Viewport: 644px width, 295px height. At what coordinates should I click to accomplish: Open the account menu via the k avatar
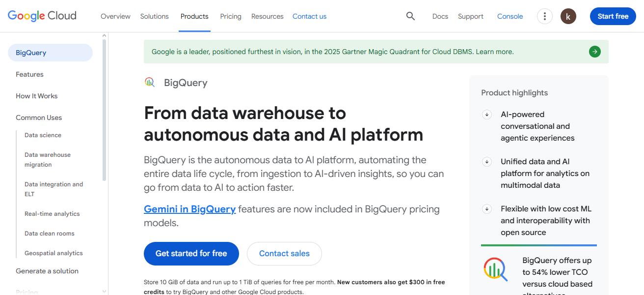(568, 16)
